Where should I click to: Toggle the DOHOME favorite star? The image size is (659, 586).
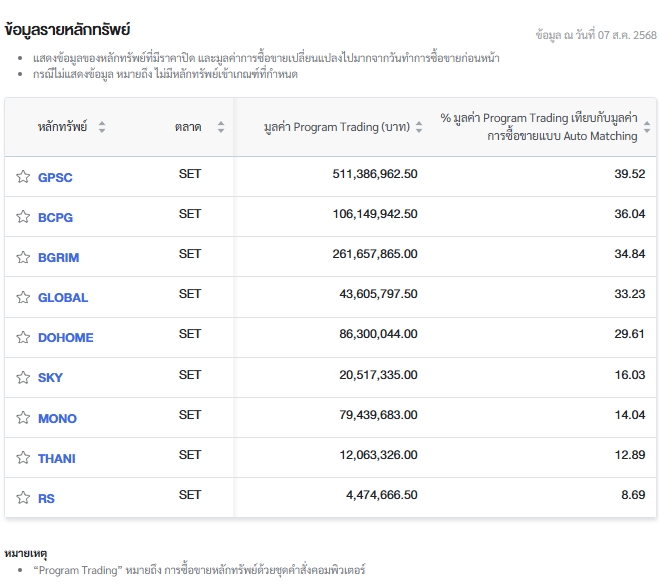(x=23, y=337)
